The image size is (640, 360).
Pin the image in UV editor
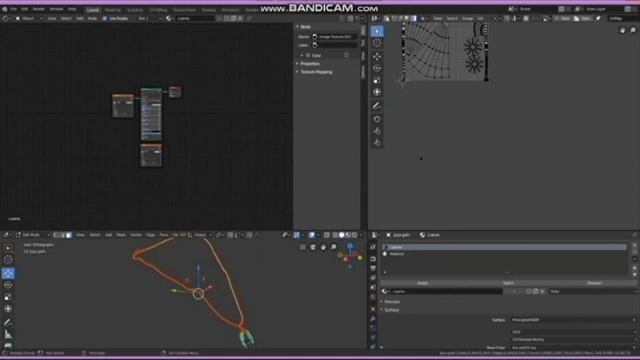(598, 18)
